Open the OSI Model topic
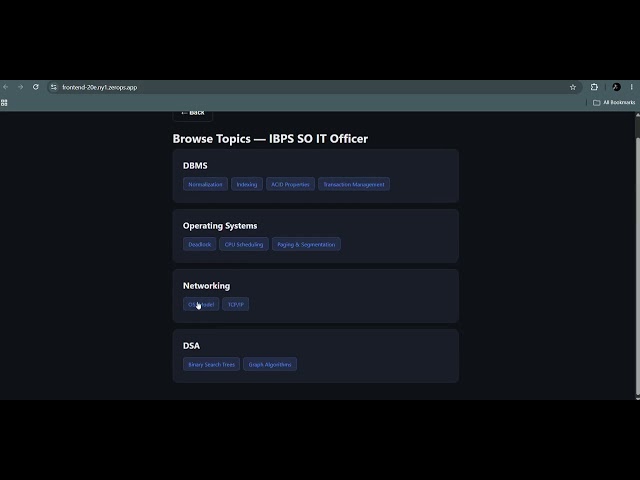 (x=201, y=304)
